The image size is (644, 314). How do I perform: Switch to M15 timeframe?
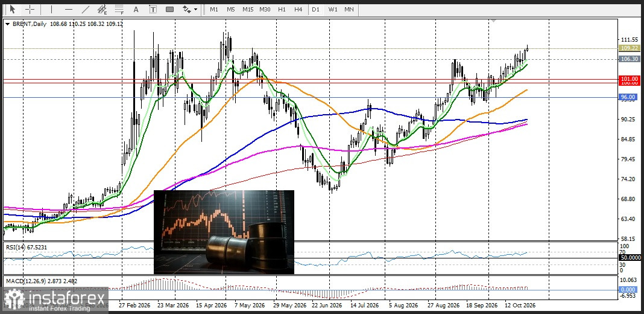(248, 8)
